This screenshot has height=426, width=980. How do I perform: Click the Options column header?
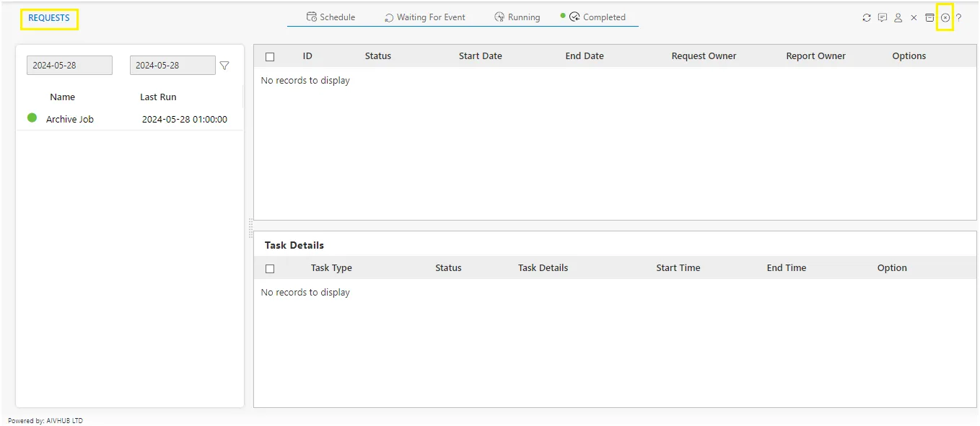(909, 56)
